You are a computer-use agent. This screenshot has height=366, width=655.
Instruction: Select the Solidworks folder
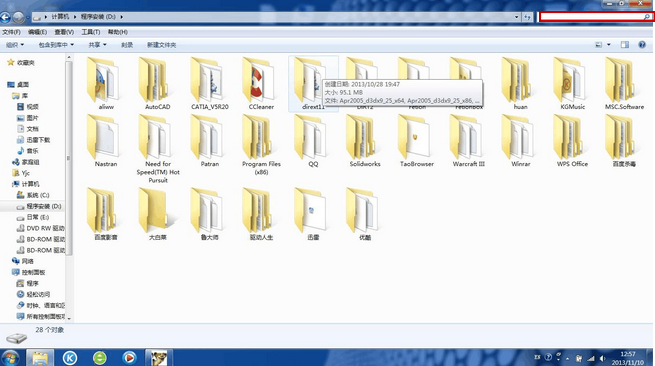(x=365, y=141)
